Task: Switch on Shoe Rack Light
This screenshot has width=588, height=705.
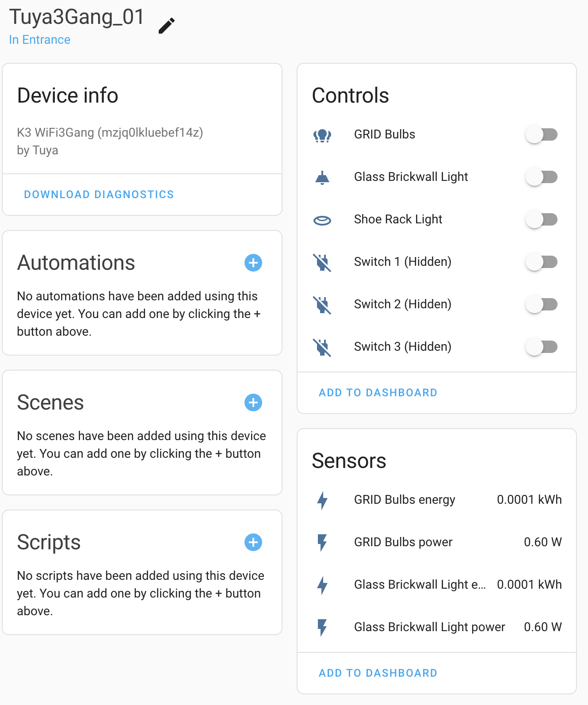Action: (542, 219)
